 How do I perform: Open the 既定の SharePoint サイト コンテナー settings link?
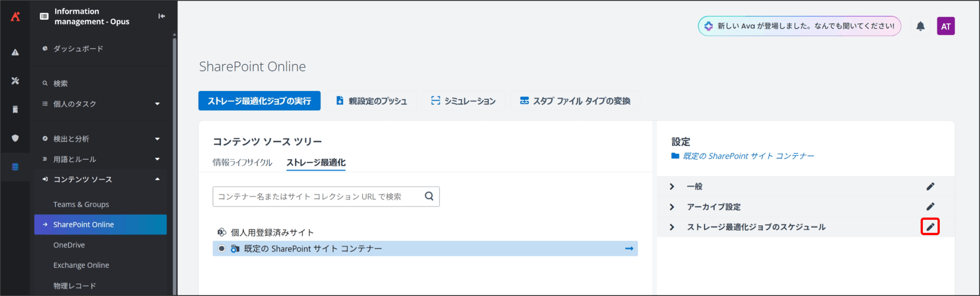point(748,156)
